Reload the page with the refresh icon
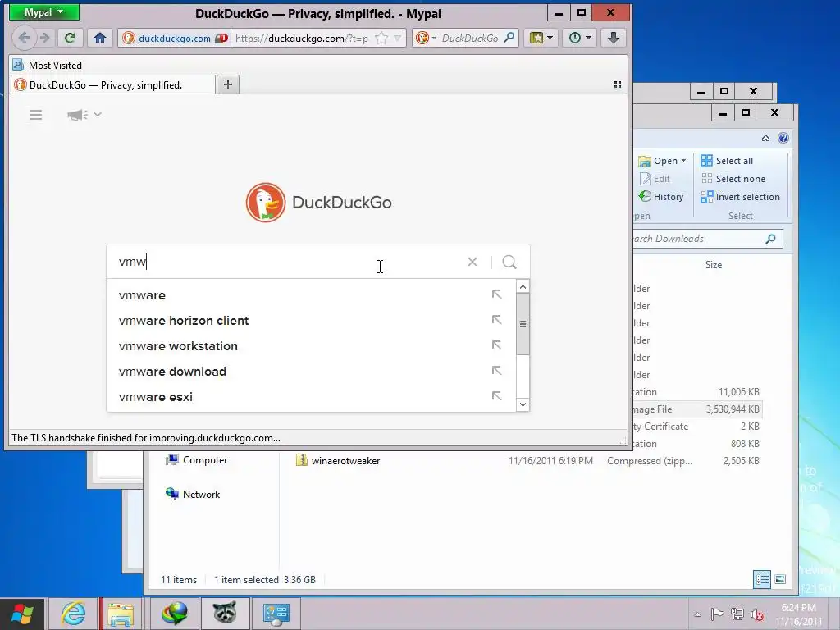Screen dimensions: 840x630 pos(71,38)
